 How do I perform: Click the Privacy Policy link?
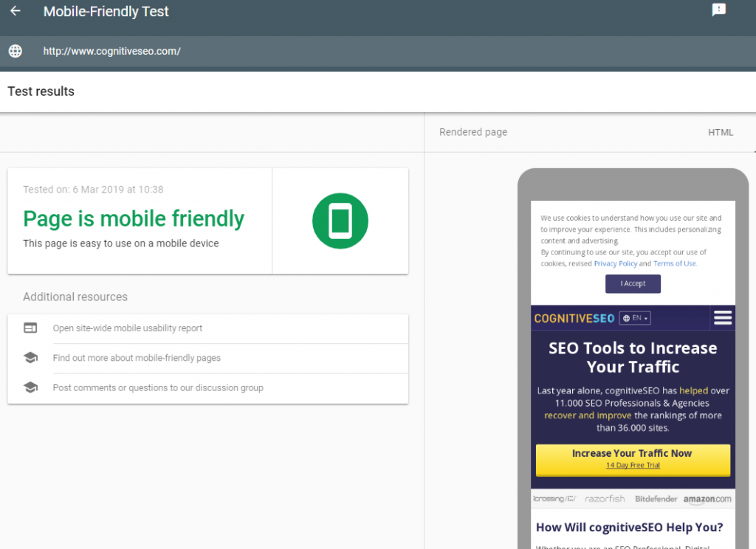point(615,263)
